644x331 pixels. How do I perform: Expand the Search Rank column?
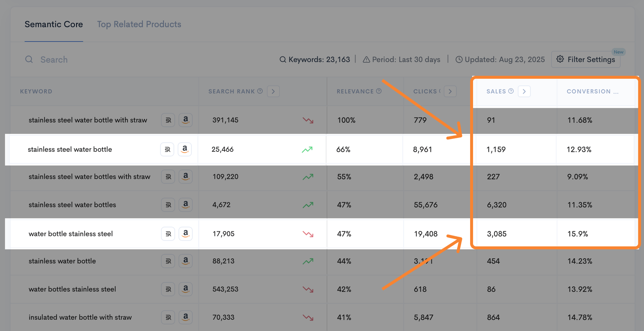click(273, 91)
